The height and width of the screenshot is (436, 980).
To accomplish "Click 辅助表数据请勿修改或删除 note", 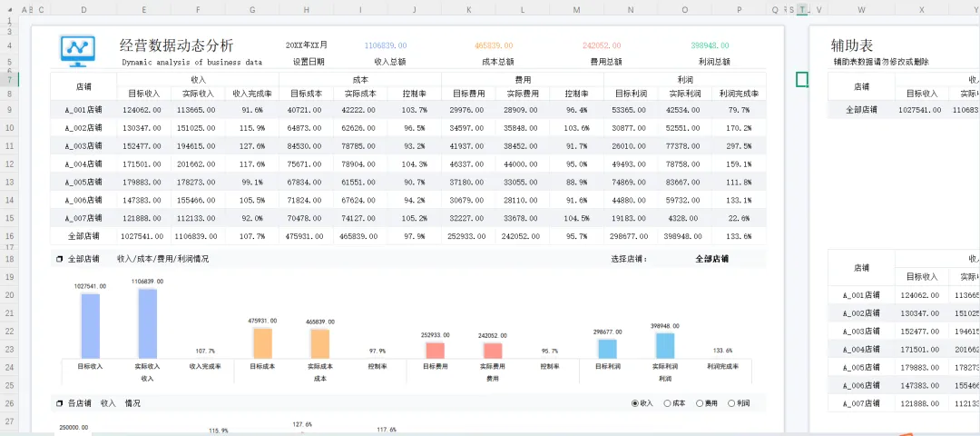I will point(880,62).
